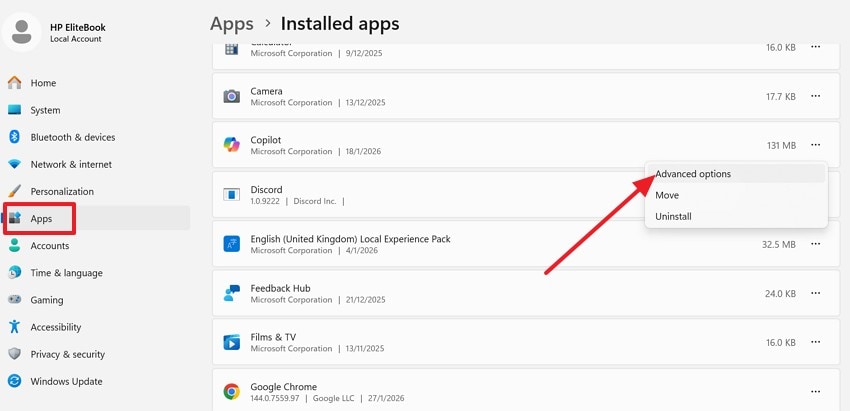Screen dimensions: 850x411
Task: Choose Uninstall in the context menu
Action: (736, 216)
